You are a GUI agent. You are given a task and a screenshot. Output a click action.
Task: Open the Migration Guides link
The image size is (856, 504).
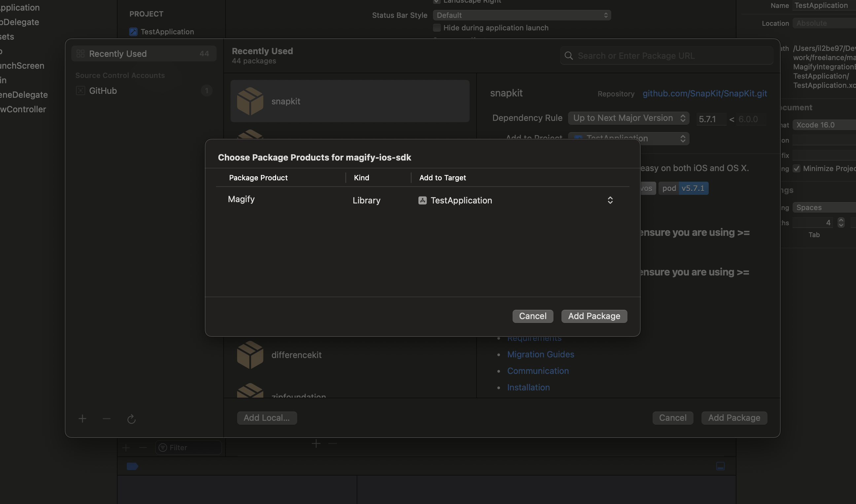tap(540, 354)
